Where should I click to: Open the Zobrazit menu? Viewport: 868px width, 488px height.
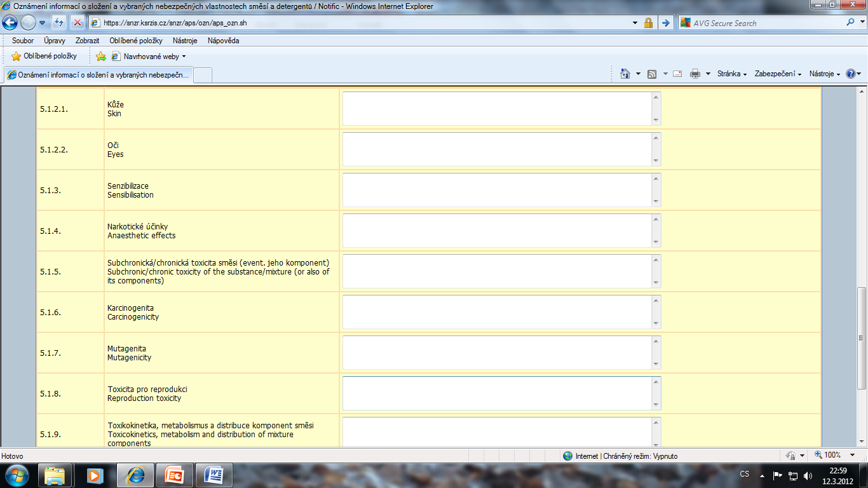click(x=88, y=40)
